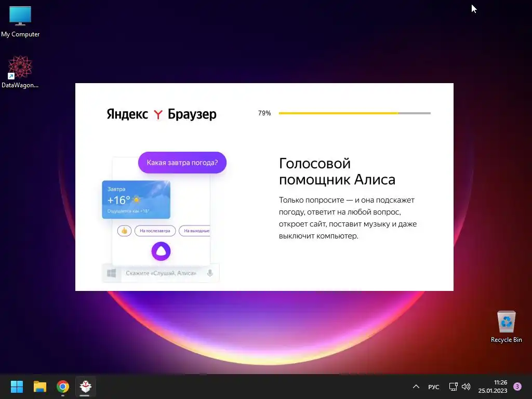This screenshot has height=399, width=532.
Task: Click the 'Голосовой помощник Алиса' heading
Action: tap(337, 171)
